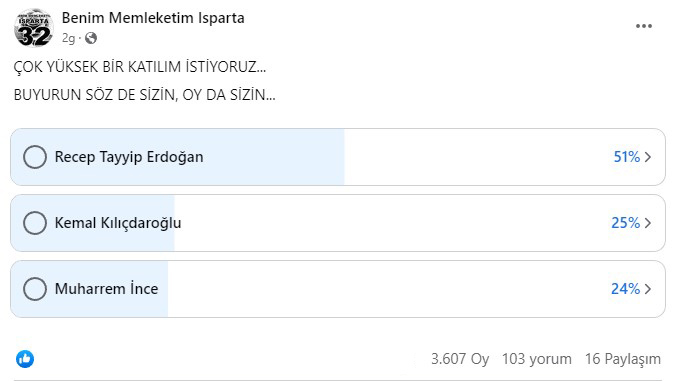This screenshot has height=381, width=675.
Task: Expand voters via chevron next to 25%
Action: tap(648, 223)
